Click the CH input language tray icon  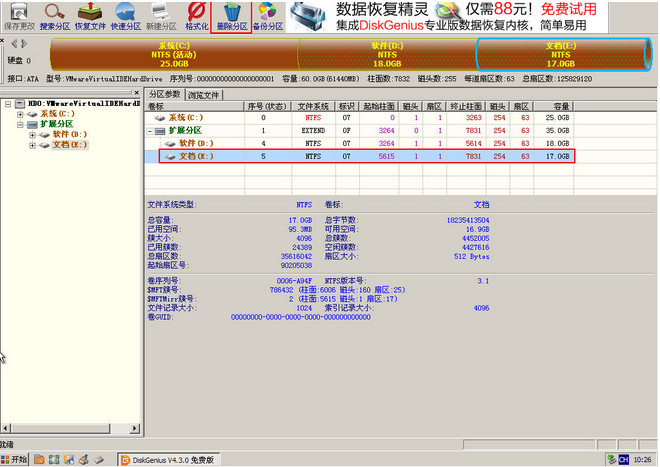coord(624,459)
